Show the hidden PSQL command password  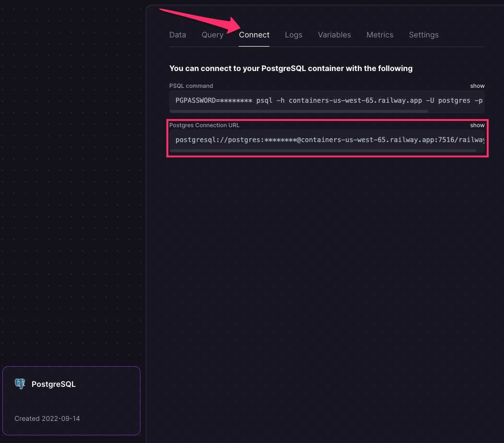[477, 85]
